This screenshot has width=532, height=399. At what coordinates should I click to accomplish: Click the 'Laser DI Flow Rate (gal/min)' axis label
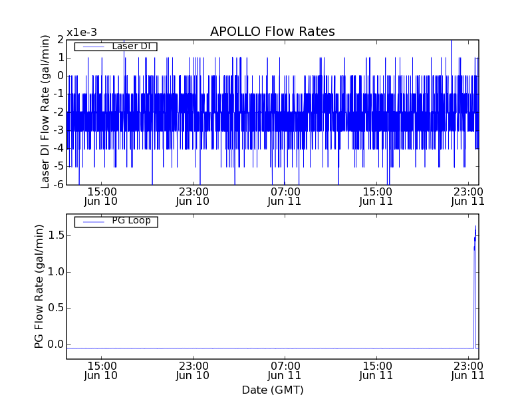pos(45,112)
